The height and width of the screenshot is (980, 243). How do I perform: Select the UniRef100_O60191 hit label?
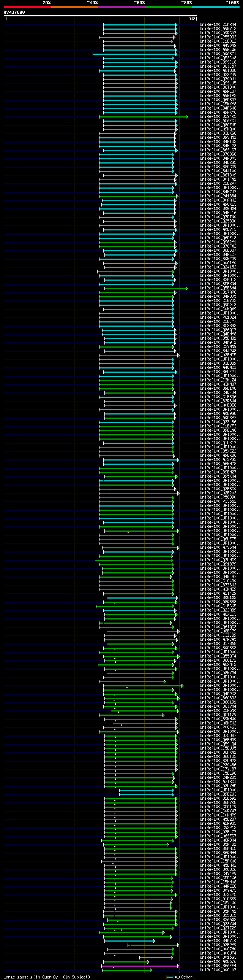tap(218, 703)
